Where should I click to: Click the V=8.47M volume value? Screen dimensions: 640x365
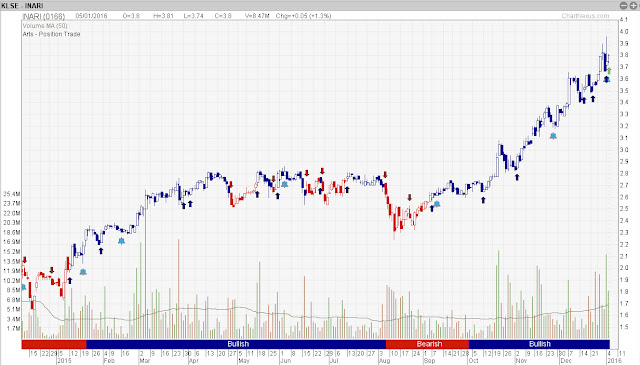(257, 16)
